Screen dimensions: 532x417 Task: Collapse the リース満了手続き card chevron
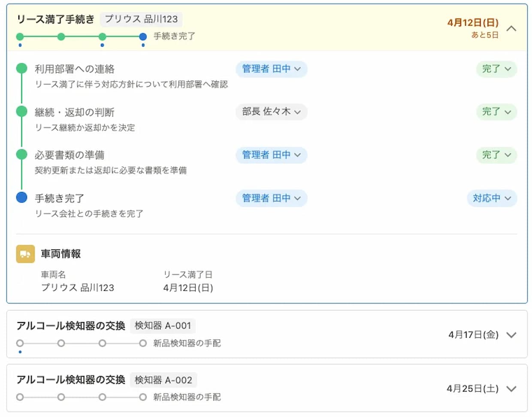pyautogui.click(x=511, y=28)
